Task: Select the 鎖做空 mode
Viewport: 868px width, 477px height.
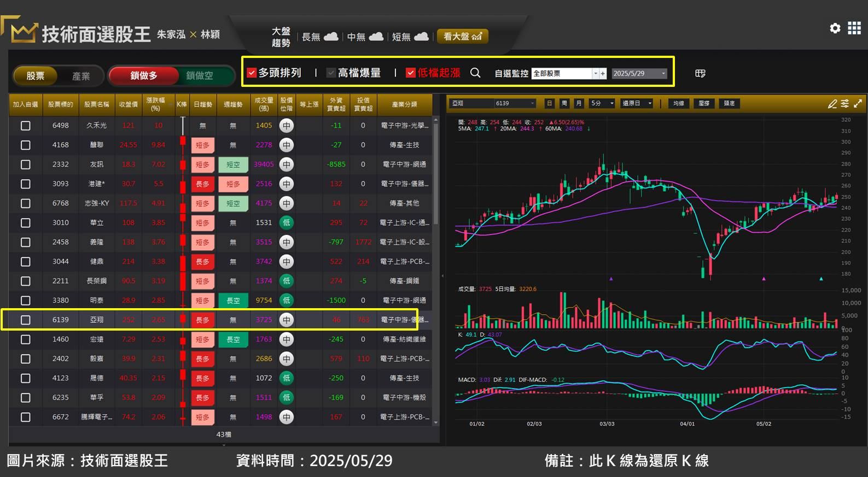Action: [x=200, y=76]
